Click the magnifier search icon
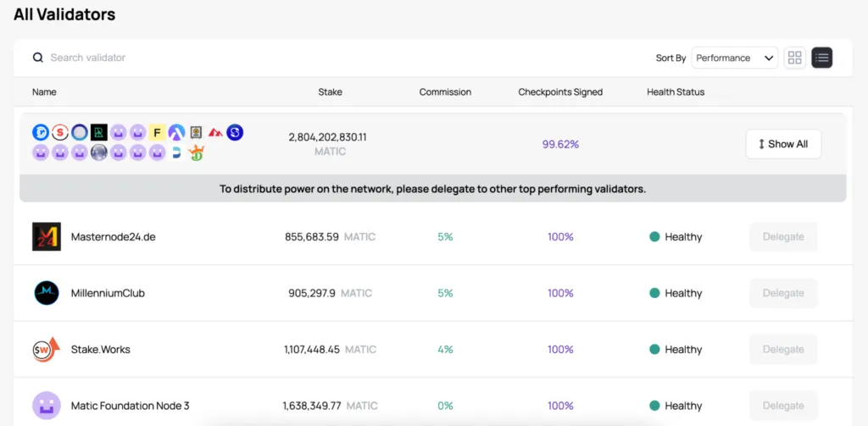Viewport: 868px width, 426px height. tap(37, 58)
